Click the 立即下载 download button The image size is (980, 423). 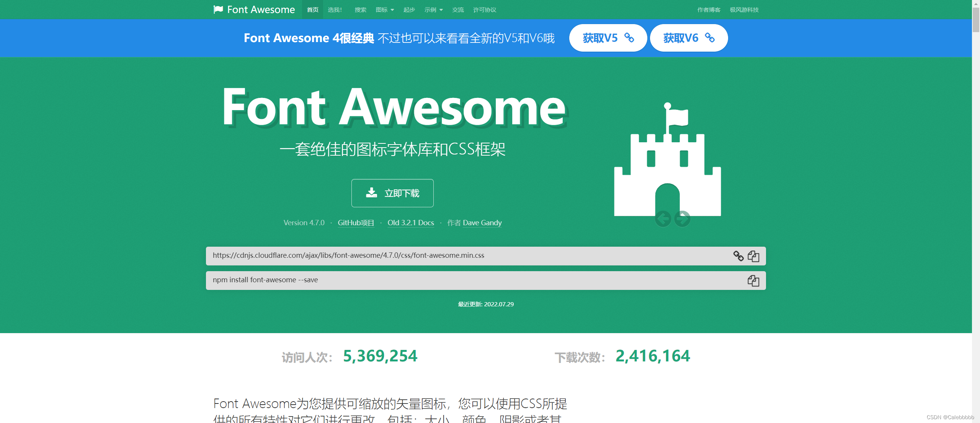392,193
